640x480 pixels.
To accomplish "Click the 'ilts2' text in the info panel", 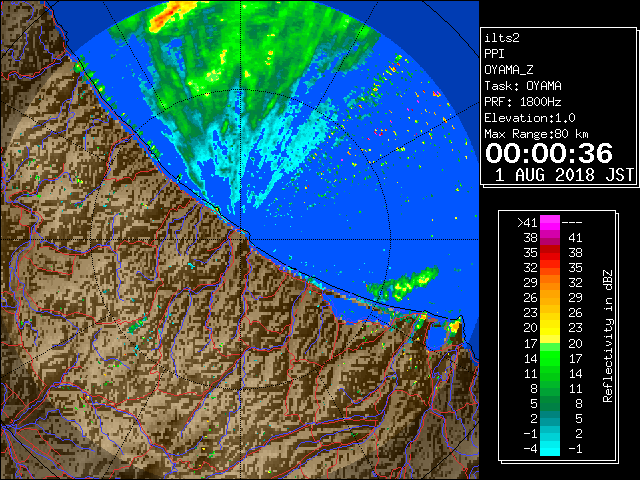I will tap(502, 38).
